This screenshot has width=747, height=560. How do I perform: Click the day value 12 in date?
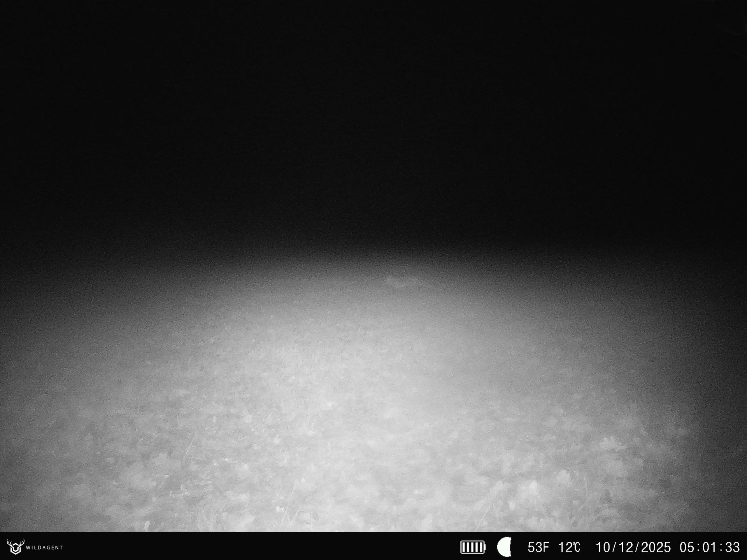pos(626,547)
